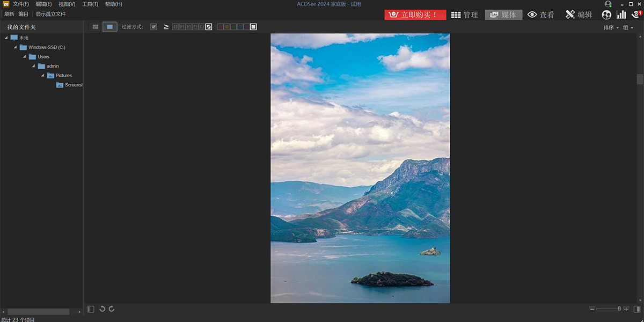This screenshot has width=644, height=322.
Task: Open the People mode icon
Action: pyautogui.click(x=606, y=15)
